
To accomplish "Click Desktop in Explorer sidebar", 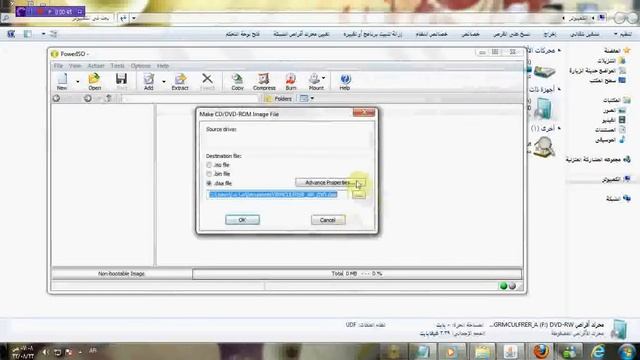I will click(607, 81).
